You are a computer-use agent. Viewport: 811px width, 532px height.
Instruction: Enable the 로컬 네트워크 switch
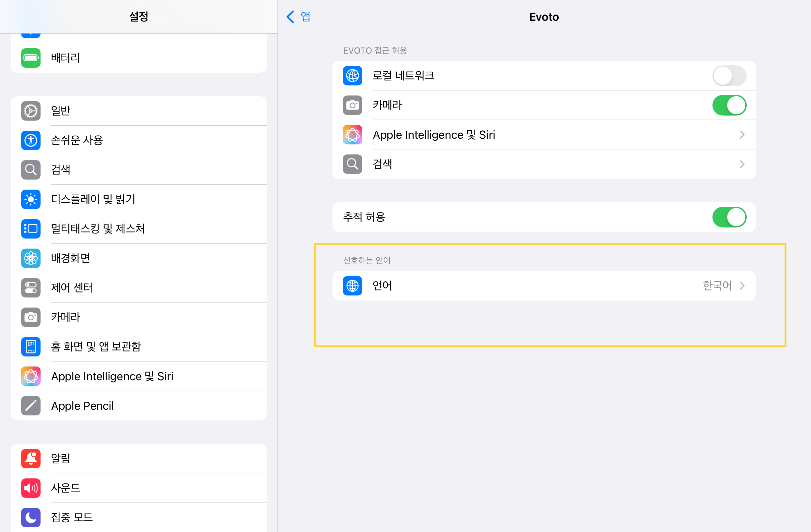pyautogui.click(x=729, y=76)
